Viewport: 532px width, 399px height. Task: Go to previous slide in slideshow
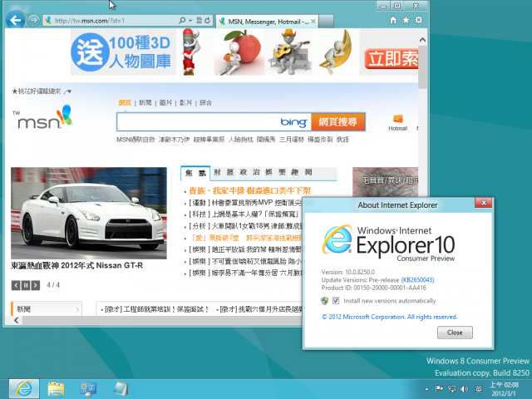16,285
